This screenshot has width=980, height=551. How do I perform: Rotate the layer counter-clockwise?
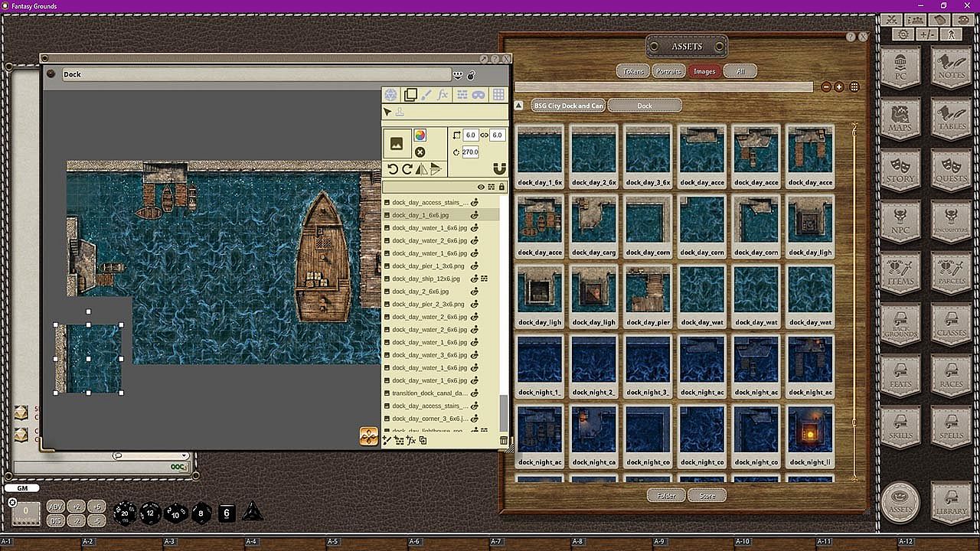393,169
